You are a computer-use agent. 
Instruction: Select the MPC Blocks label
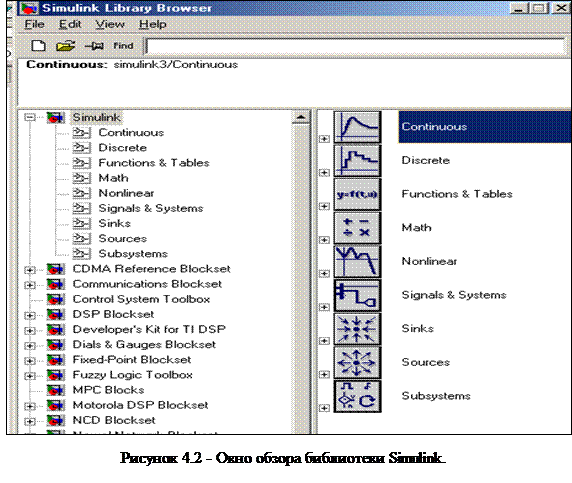point(108,390)
